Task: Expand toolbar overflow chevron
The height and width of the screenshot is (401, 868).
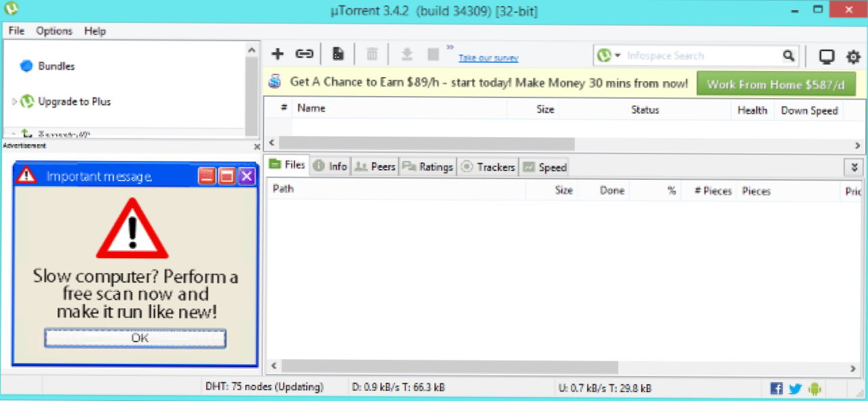Action: click(451, 48)
